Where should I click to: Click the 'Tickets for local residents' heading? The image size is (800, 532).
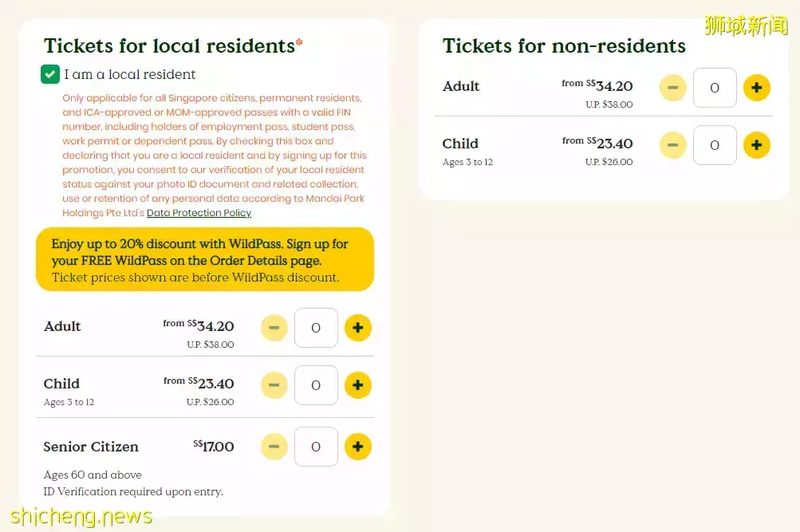click(x=169, y=46)
